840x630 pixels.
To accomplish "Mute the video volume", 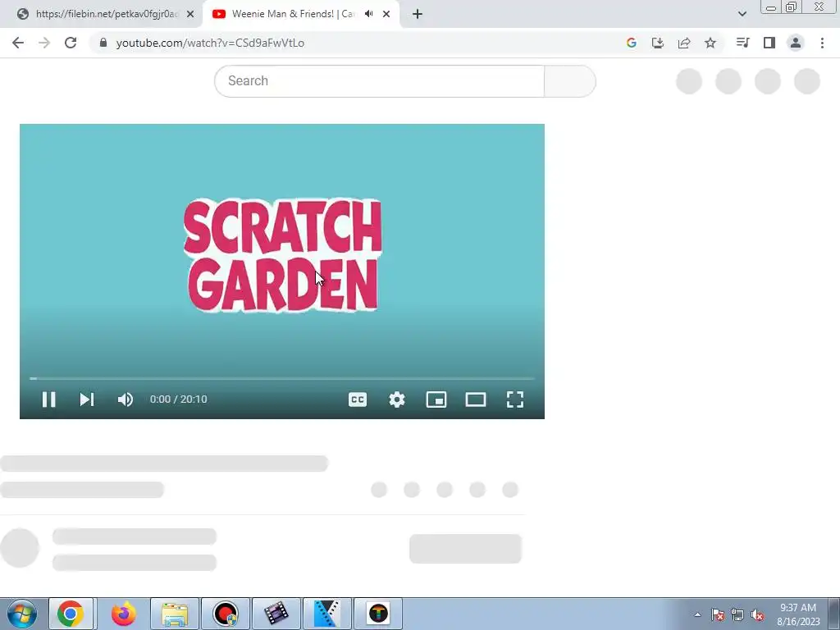I will pos(126,399).
